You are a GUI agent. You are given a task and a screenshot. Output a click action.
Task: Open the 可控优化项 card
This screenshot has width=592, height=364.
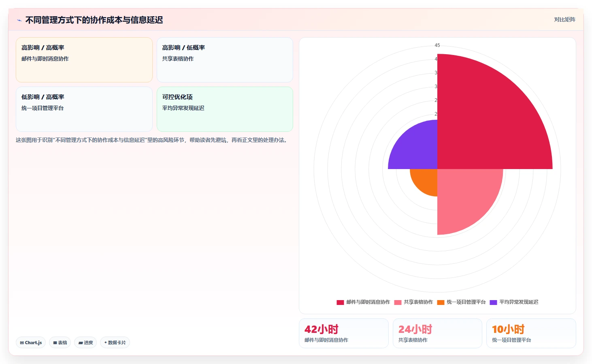click(225, 109)
